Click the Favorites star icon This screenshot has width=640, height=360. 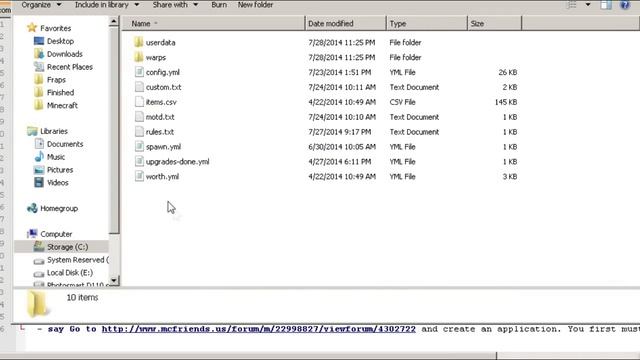(32, 28)
